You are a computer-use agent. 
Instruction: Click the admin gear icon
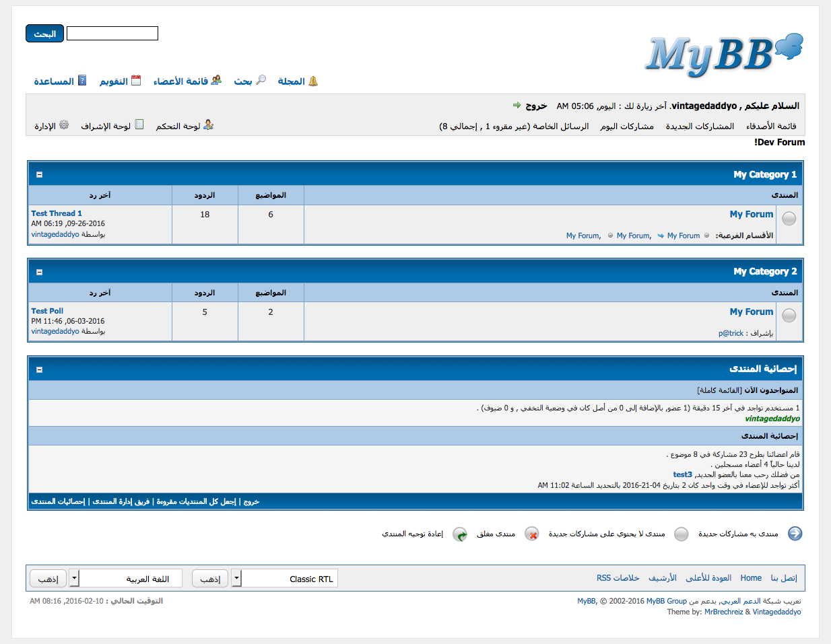pos(64,124)
